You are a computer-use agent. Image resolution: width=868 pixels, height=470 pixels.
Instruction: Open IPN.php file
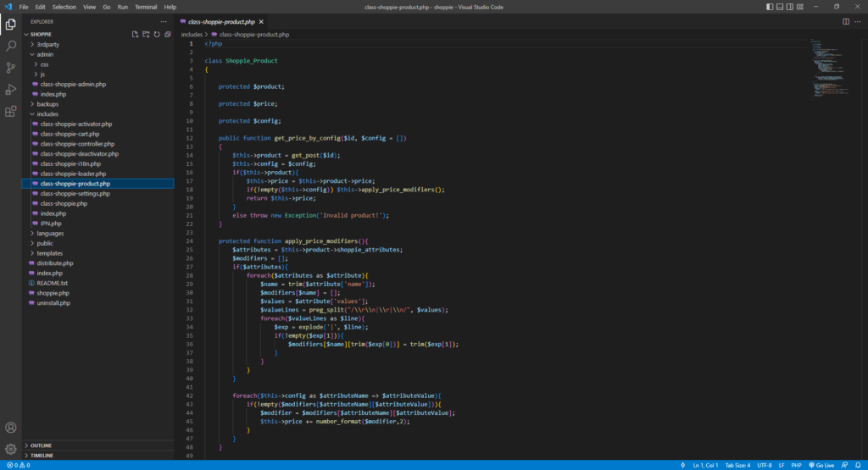(x=51, y=224)
